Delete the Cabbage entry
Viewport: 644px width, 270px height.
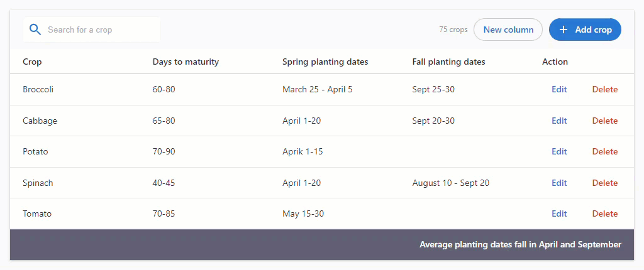tap(604, 121)
